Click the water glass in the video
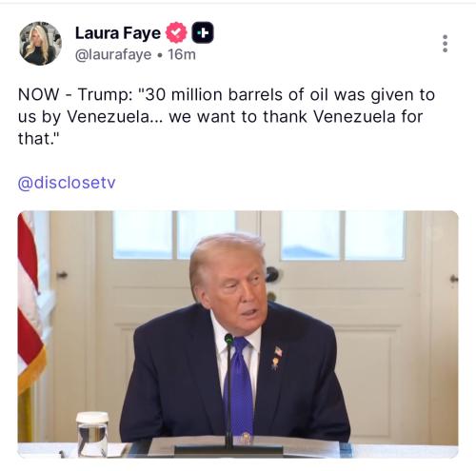This screenshot has width=476, height=471. (92, 434)
